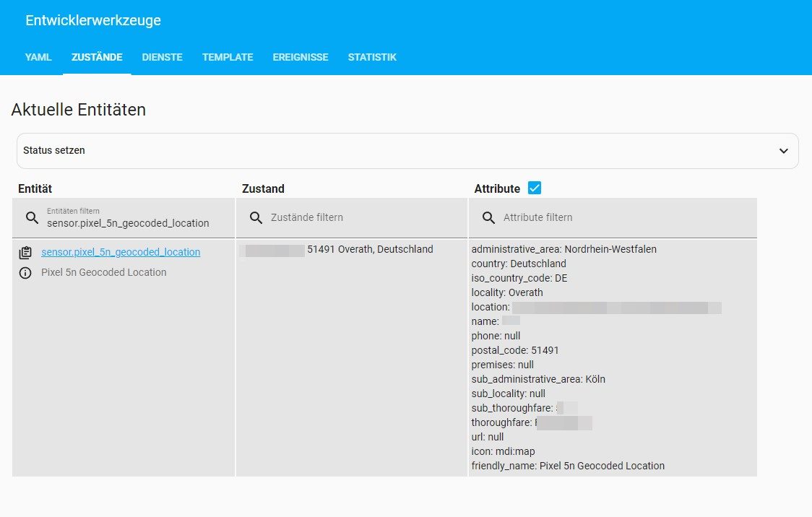Screen dimensions: 812x517
Task: Click the locality: Overath attribute
Action: (507, 292)
